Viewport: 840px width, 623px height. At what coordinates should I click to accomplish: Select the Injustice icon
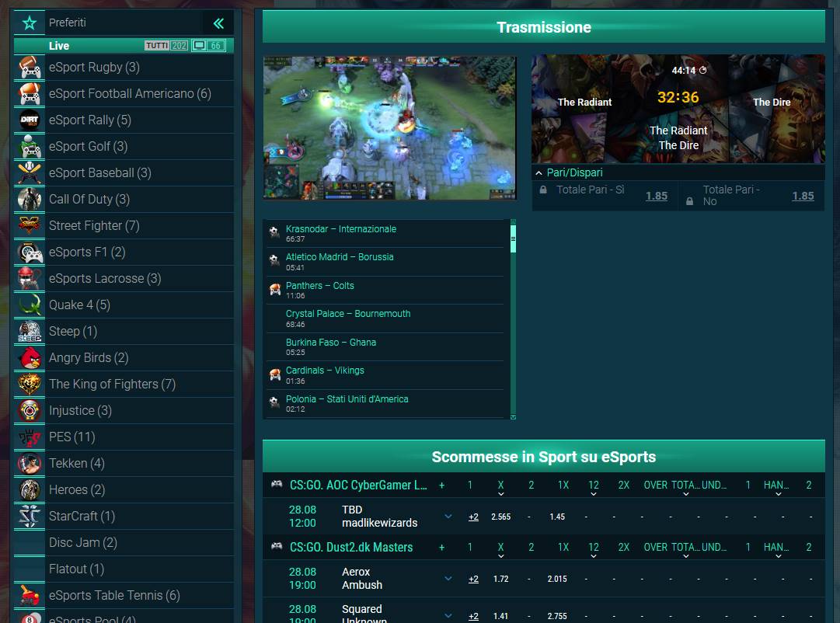coord(30,410)
